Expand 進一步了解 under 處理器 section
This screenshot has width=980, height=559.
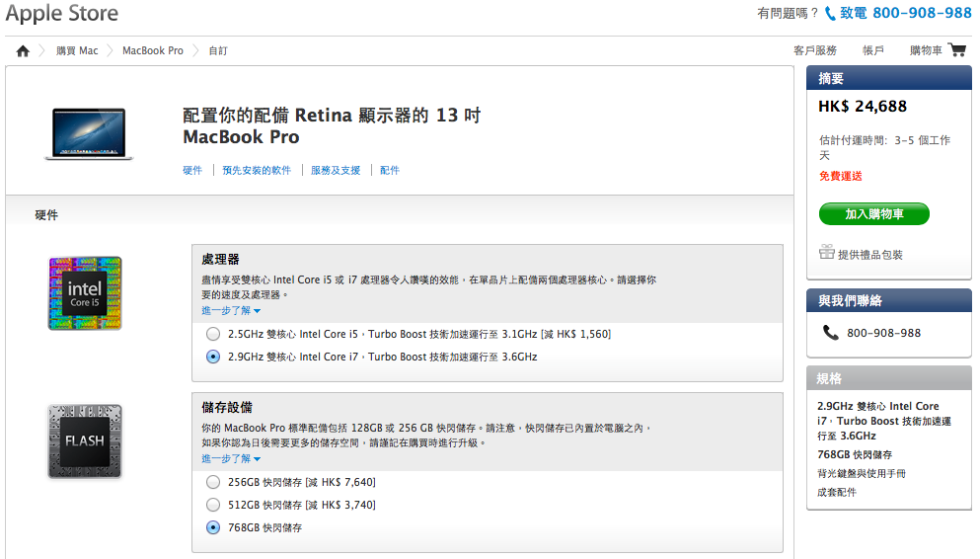tap(231, 311)
